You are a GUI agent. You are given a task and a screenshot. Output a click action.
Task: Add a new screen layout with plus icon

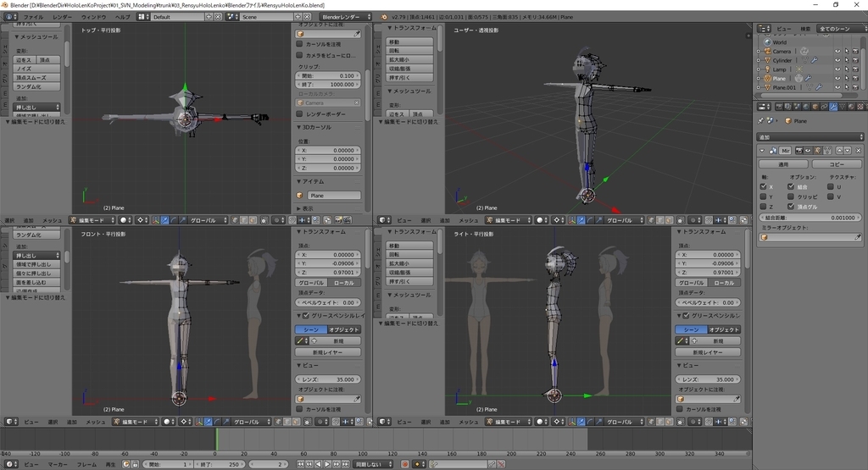(x=209, y=17)
